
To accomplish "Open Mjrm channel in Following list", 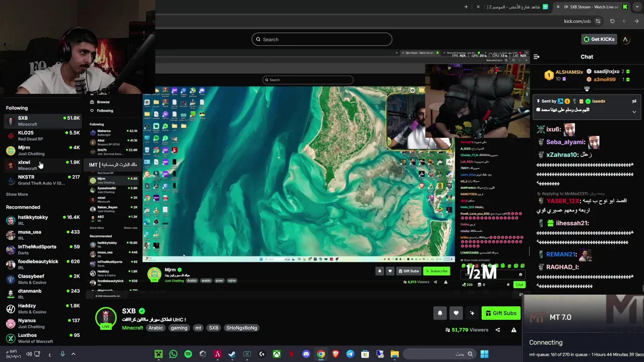I will 43,150.
